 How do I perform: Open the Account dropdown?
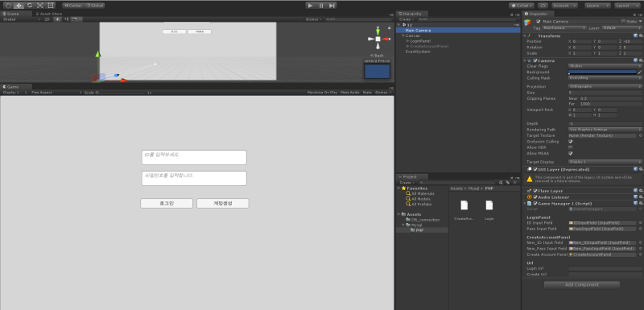[564, 6]
